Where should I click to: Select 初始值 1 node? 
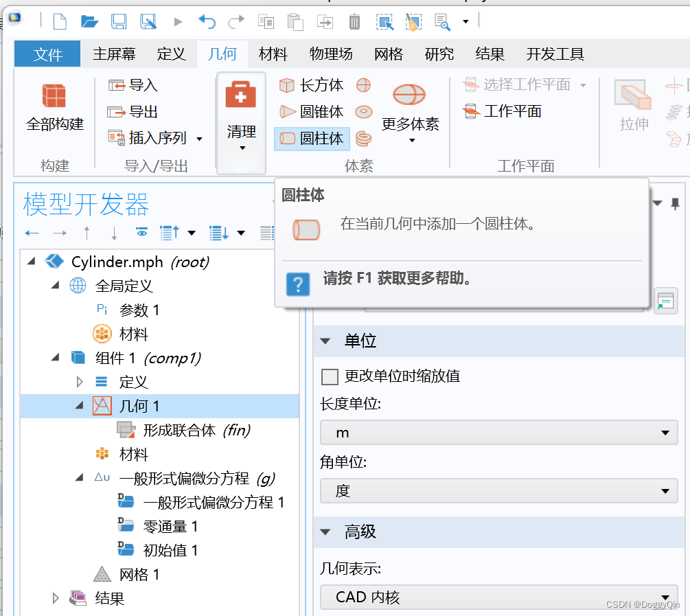(x=170, y=550)
